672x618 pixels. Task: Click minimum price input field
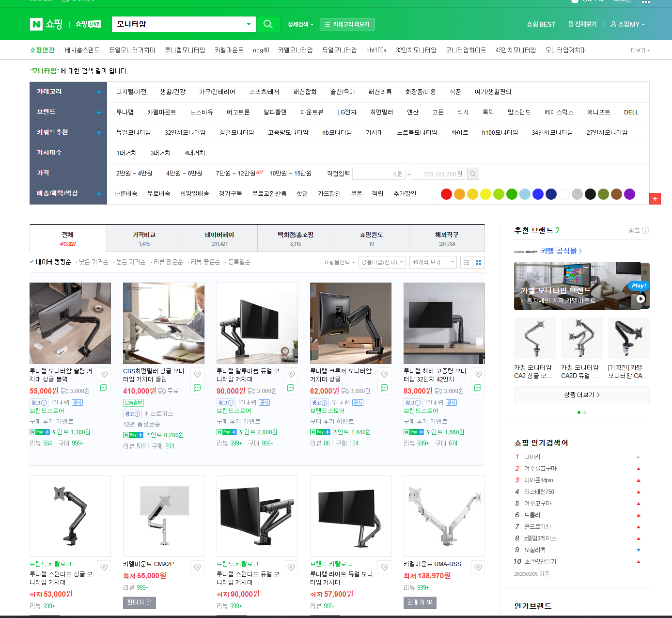[x=379, y=174]
